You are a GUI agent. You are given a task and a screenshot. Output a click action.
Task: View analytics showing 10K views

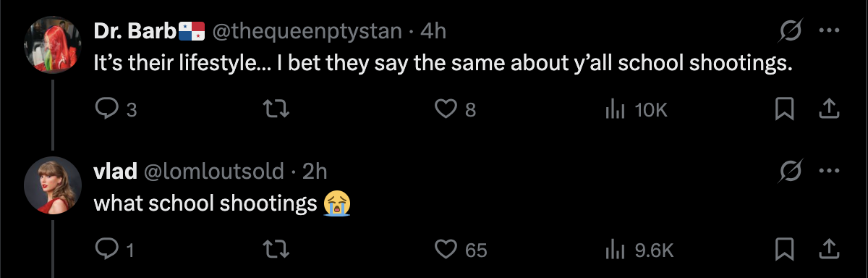coord(635,110)
